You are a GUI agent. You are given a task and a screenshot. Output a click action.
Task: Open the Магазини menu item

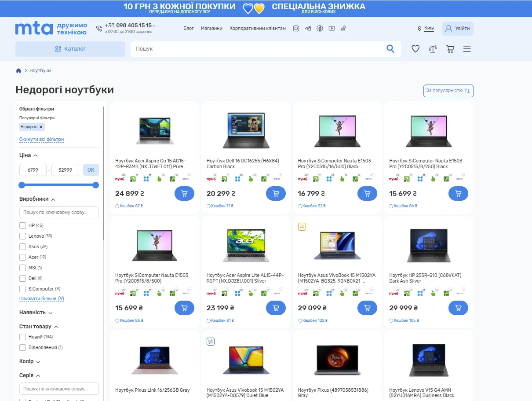(x=211, y=28)
